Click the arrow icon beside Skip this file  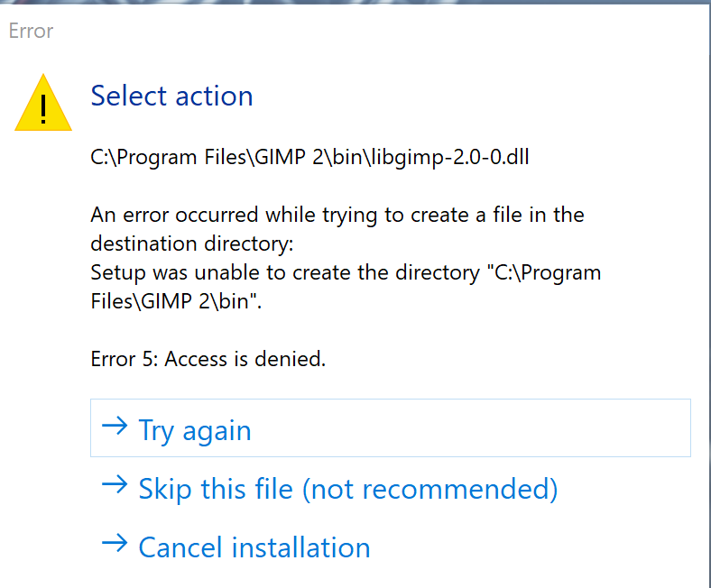(x=115, y=484)
